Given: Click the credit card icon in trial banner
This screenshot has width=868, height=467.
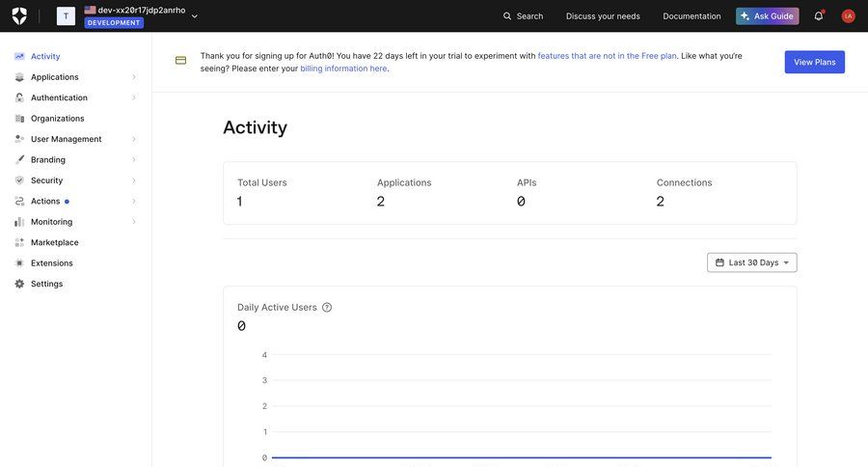Looking at the screenshot, I should (x=180, y=61).
